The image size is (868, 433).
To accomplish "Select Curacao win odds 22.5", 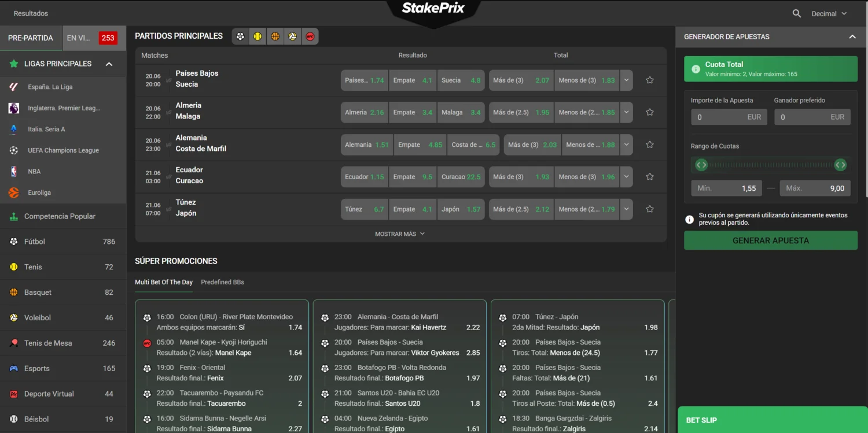I will pos(461,177).
